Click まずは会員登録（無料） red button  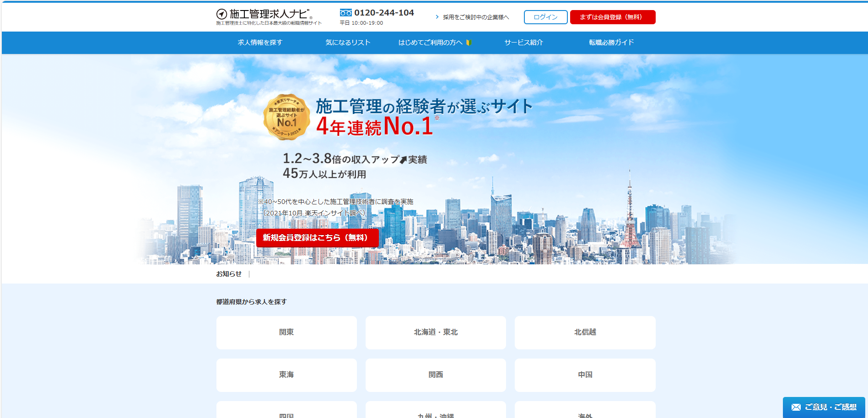pos(612,17)
